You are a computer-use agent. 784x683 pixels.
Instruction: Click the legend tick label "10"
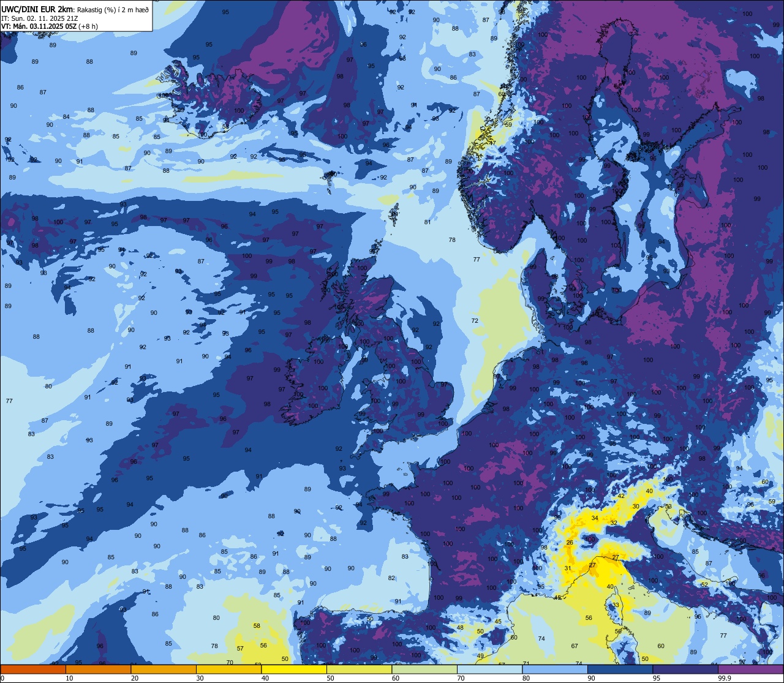[x=69, y=678]
